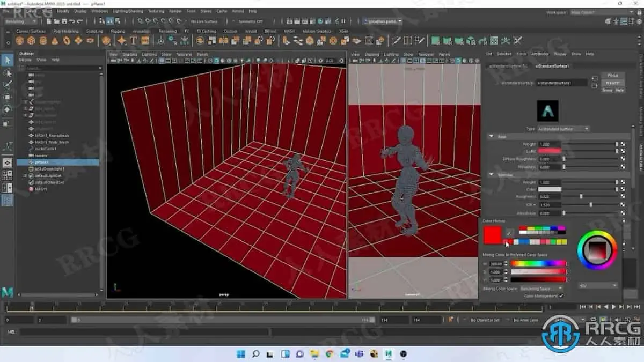Click the play forwards playback button

click(x=614, y=307)
